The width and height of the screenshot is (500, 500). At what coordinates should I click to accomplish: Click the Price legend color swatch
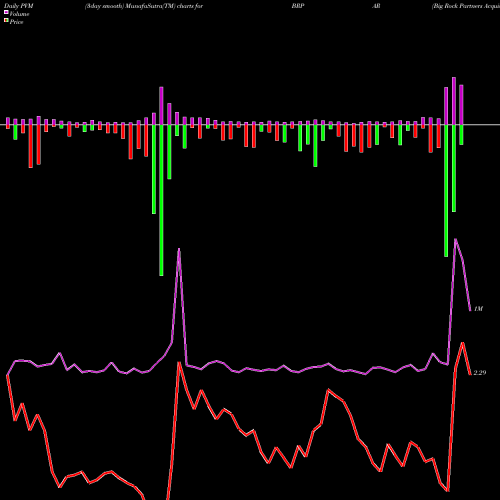6,20
